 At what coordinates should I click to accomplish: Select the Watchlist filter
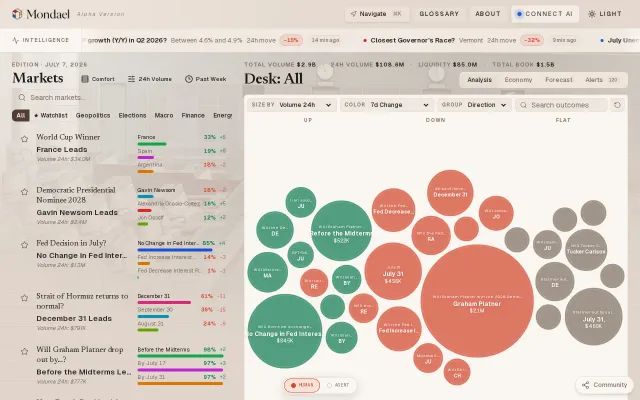(51, 116)
